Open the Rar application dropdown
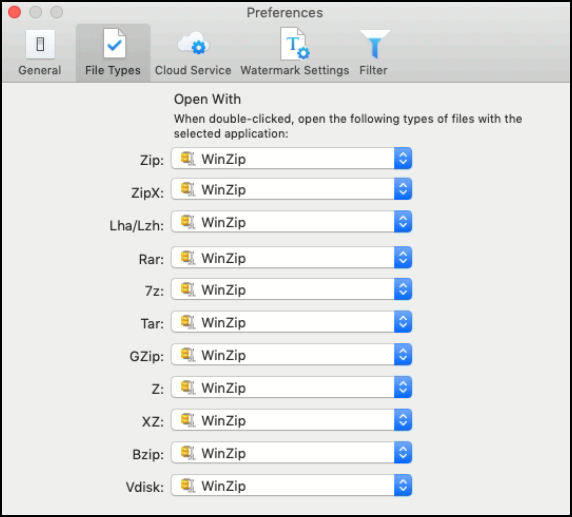 tap(291, 258)
